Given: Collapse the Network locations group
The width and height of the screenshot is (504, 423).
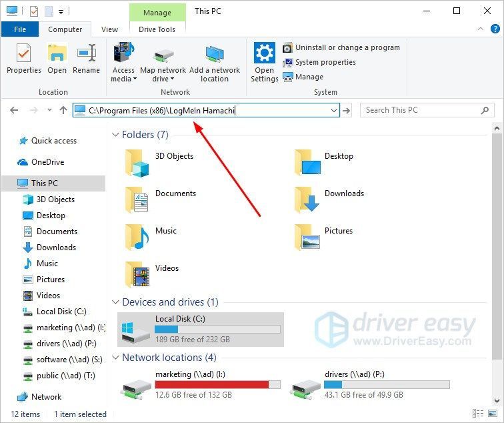Looking at the screenshot, I should (x=115, y=358).
